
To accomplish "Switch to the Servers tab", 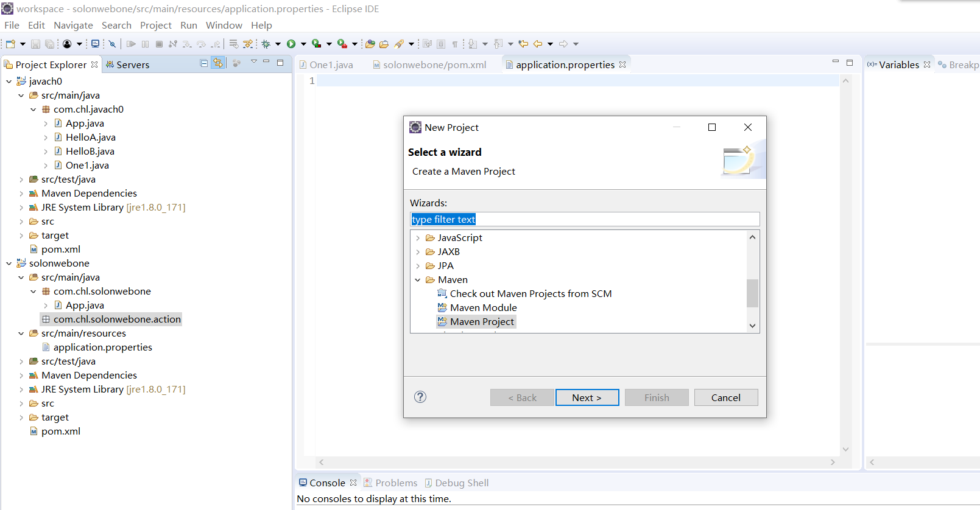I will [127, 65].
